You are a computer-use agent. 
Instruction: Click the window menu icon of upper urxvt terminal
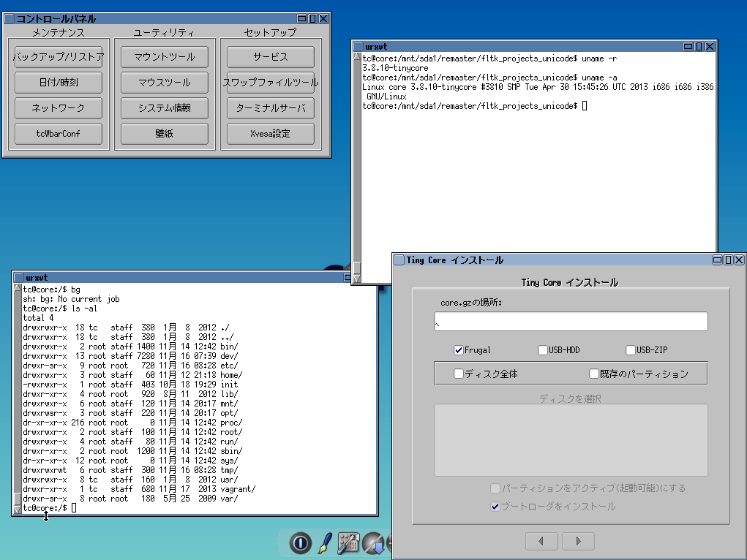(359, 47)
